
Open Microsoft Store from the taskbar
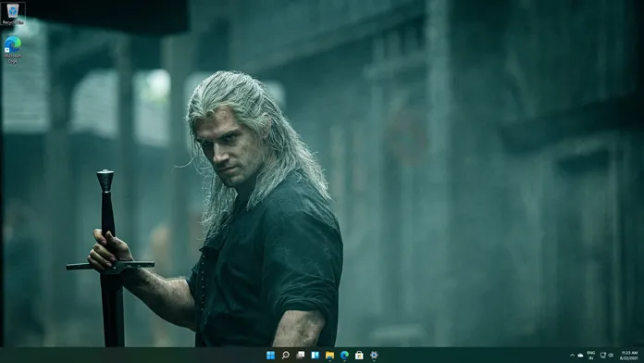pos(359,356)
